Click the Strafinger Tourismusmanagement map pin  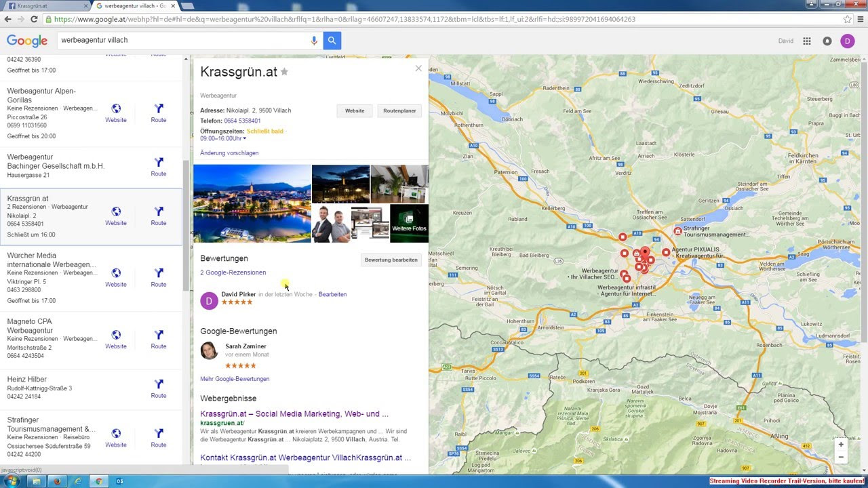677,231
